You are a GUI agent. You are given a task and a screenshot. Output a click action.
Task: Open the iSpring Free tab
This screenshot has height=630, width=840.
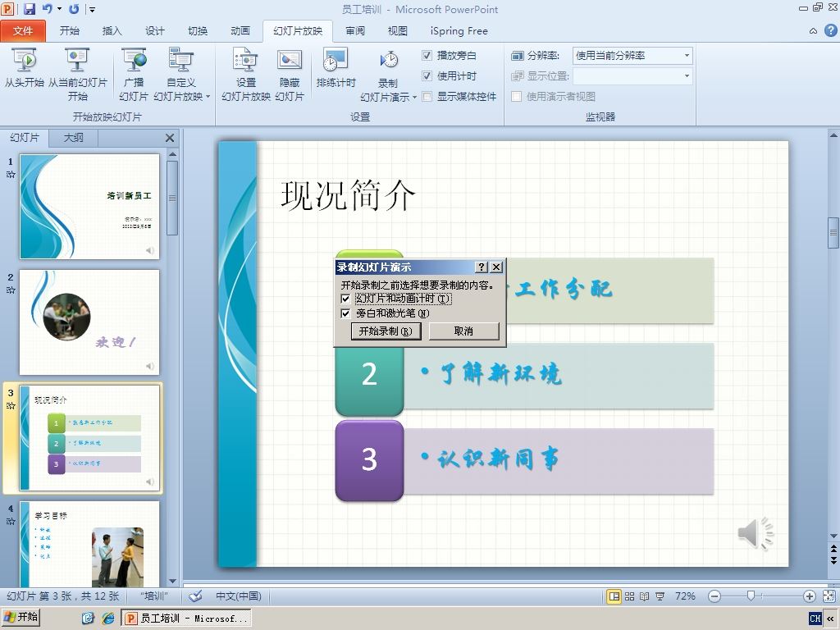pos(459,31)
